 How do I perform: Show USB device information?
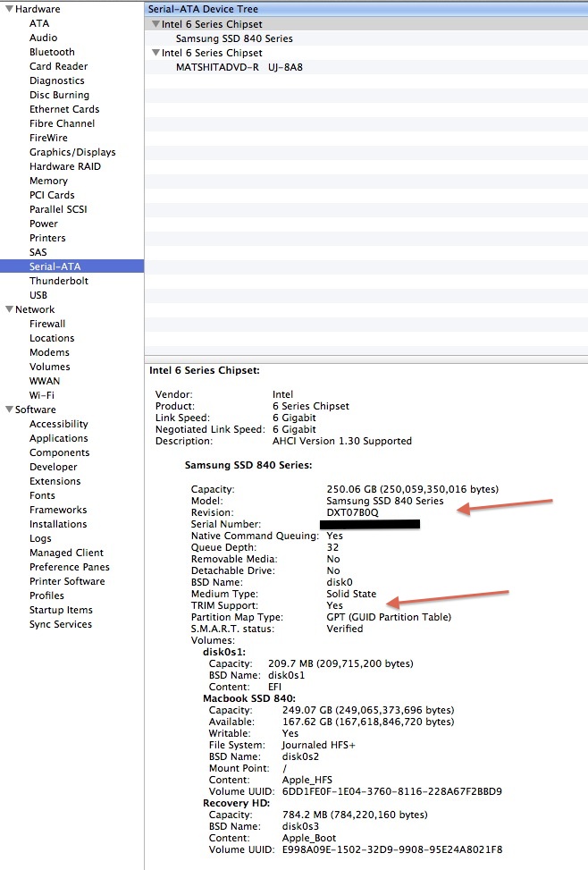click(x=38, y=295)
